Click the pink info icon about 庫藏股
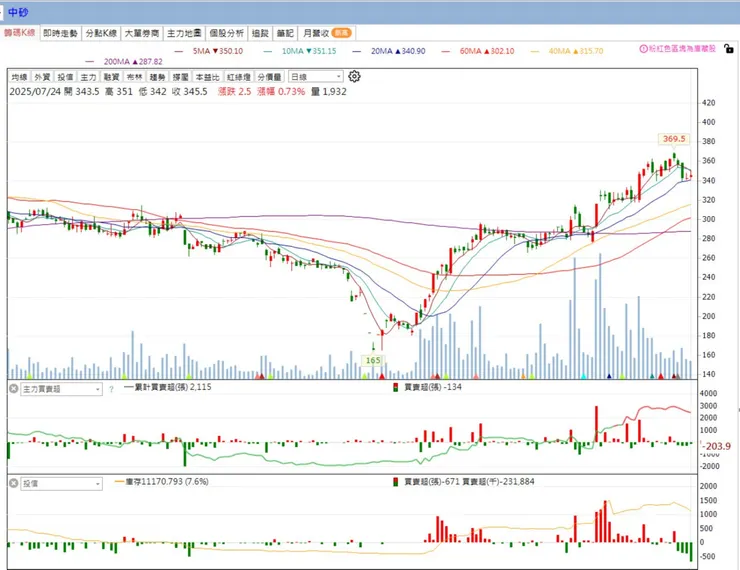Viewport: 740px width, 570px height. click(643, 49)
